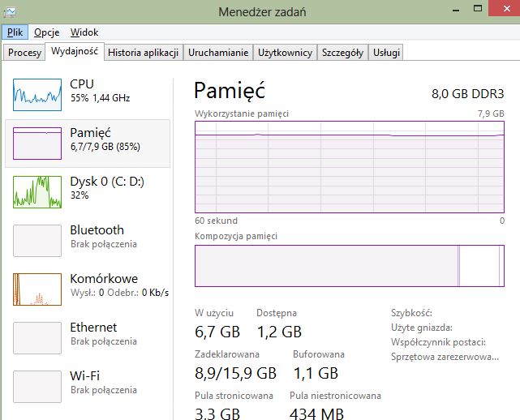Click the Wykorzystanie pamięci usage chart

pyautogui.click(x=350, y=167)
